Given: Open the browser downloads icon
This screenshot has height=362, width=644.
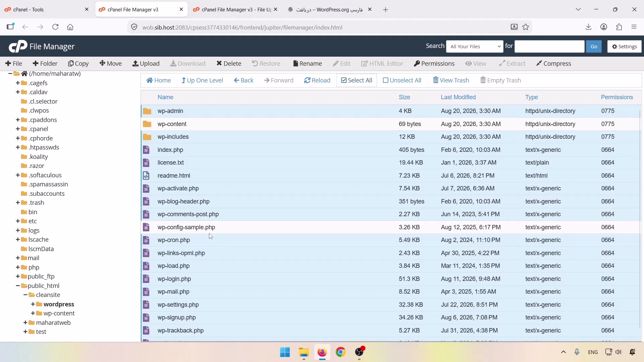Looking at the screenshot, I should point(589,27).
